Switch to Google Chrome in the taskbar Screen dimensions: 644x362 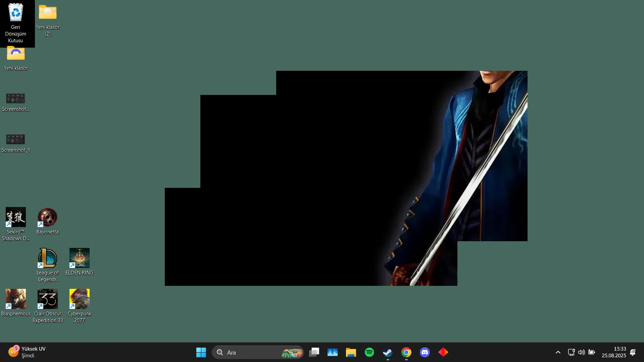pos(406,352)
